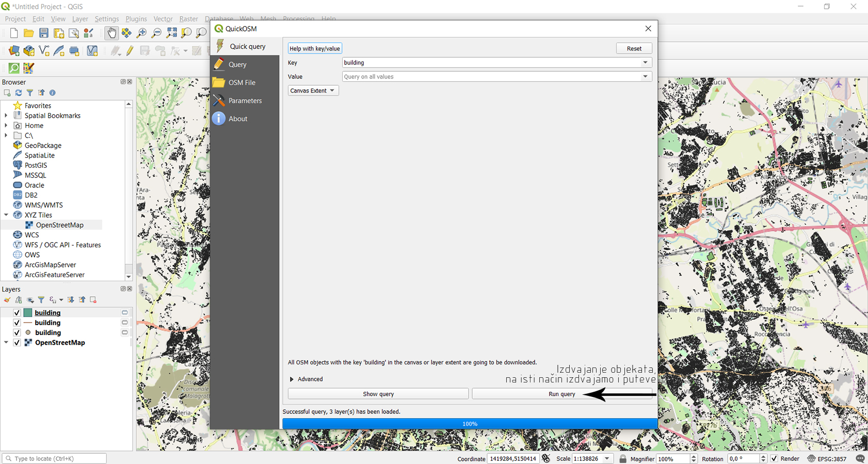Open the Key combo box dropdown arrow
The width and height of the screenshot is (868, 464).
[x=645, y=62]
